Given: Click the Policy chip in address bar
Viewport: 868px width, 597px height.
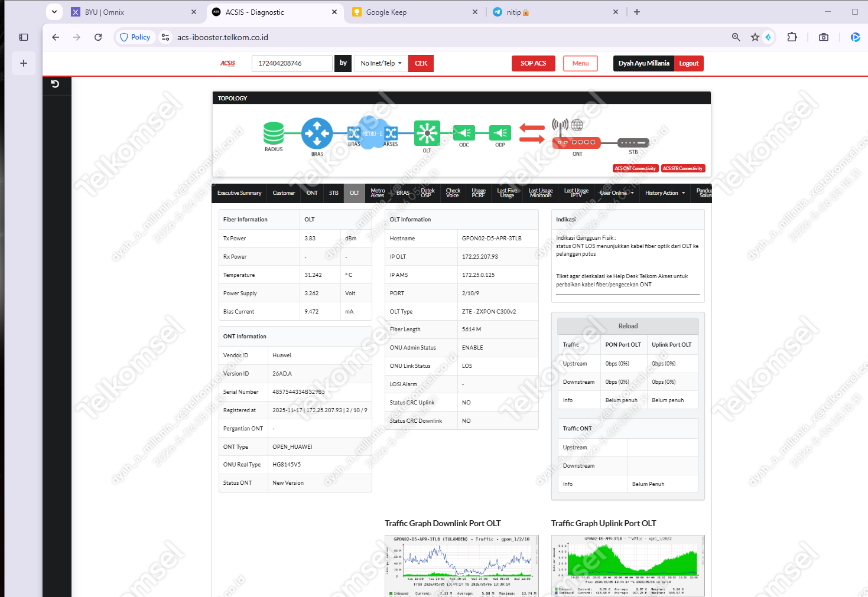Looking at the screenshot, I should [x=135, y=37].
